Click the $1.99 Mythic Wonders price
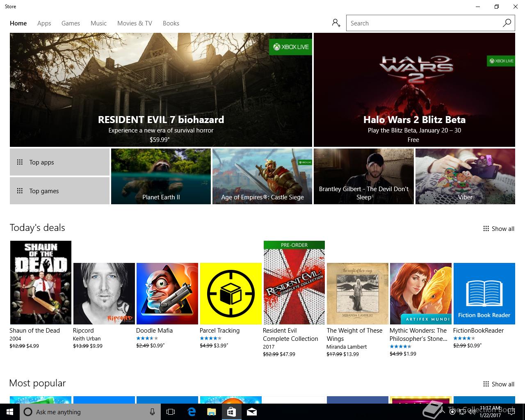Viewport: 525px width, 420px height. point(410,354)
